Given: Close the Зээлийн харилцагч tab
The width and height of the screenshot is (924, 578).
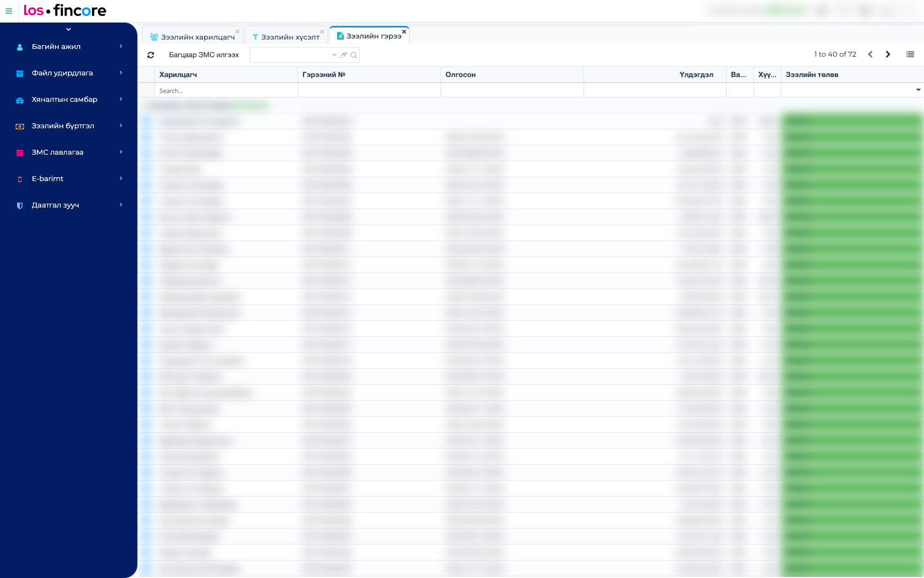Looking at the screenshot, I should pyautogui.click(x=237, y=31).
